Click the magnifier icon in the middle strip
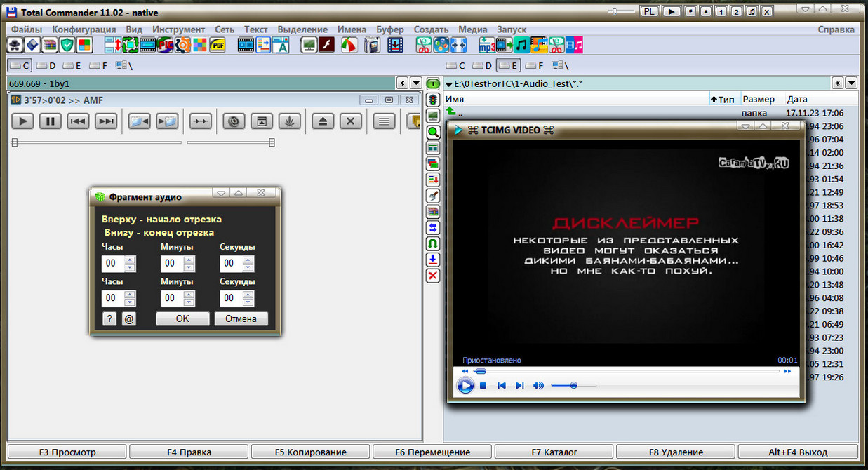 pyautogui.click(x=433, y=131)
